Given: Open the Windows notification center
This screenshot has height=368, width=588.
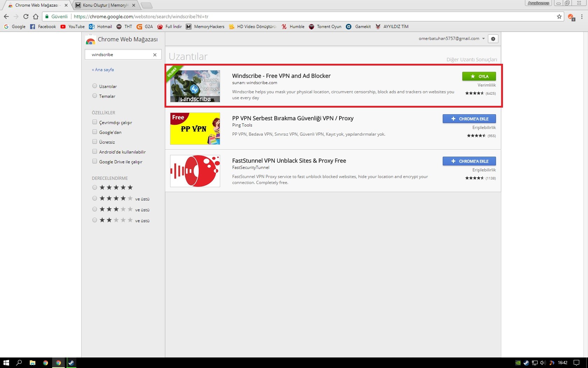Looking at the screenshot, I should pos(576,363).
